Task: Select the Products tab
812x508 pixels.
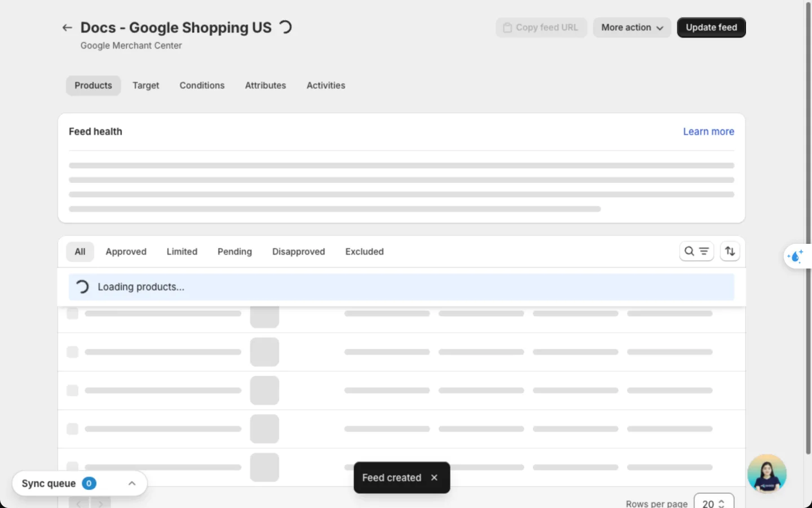Action: click(93, 86)
